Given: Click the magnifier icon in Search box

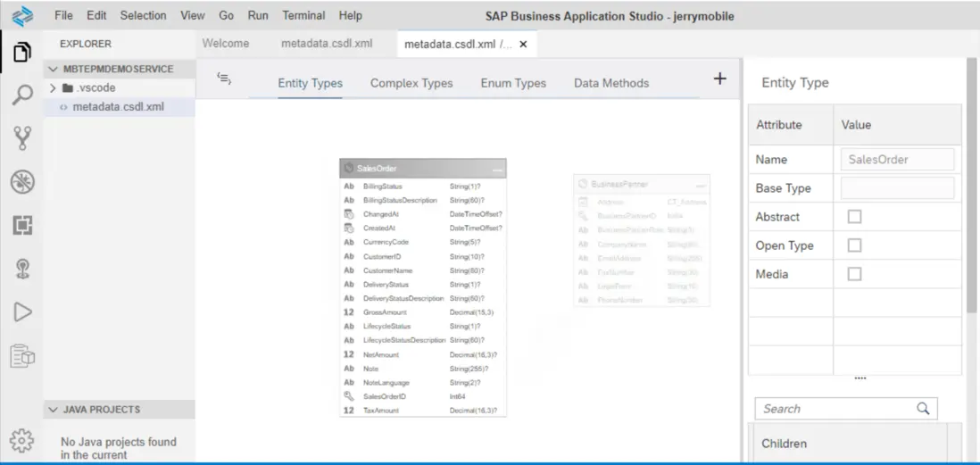Looking at the screenshot, I should click(x=923, y=409).
